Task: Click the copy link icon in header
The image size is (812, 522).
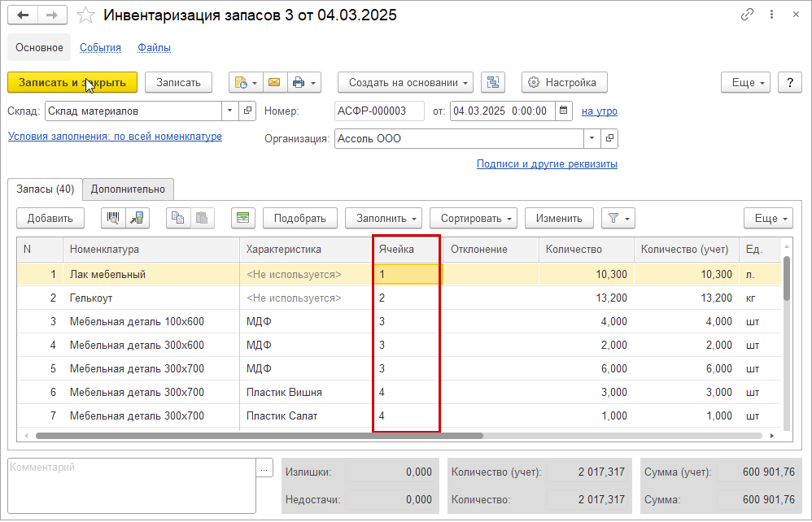Action: pyautogui.click(x=747, y=15)
